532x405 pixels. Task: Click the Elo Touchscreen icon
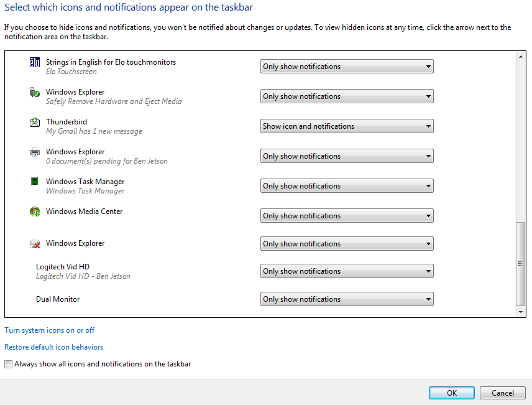point(35,62)
